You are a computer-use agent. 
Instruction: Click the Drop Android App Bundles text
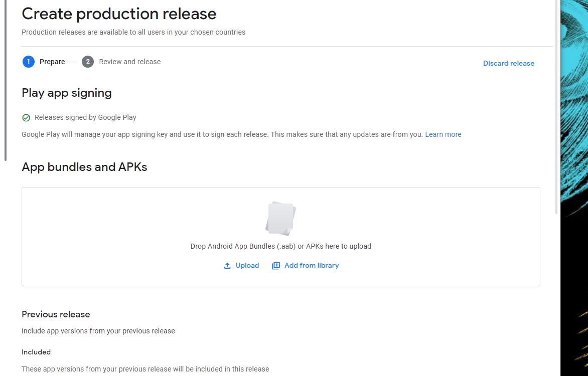point(280,246)
